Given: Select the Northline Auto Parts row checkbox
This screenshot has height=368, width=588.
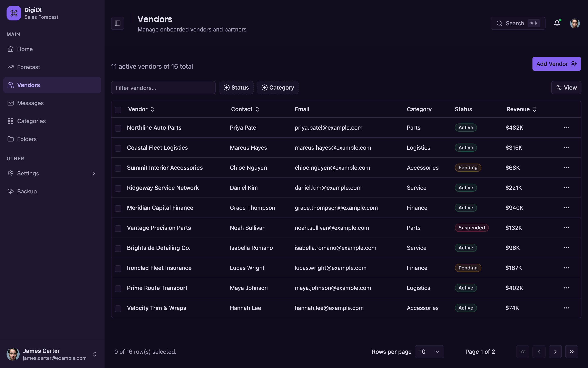Looking at the screenshot, I should [x=118, y=128].
